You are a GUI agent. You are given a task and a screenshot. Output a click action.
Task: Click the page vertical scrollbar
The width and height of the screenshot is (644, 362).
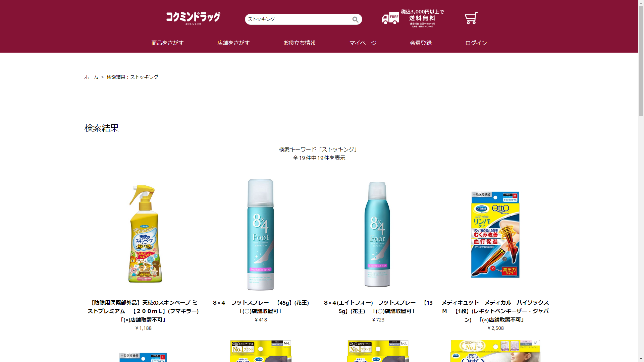click(641, 181)
